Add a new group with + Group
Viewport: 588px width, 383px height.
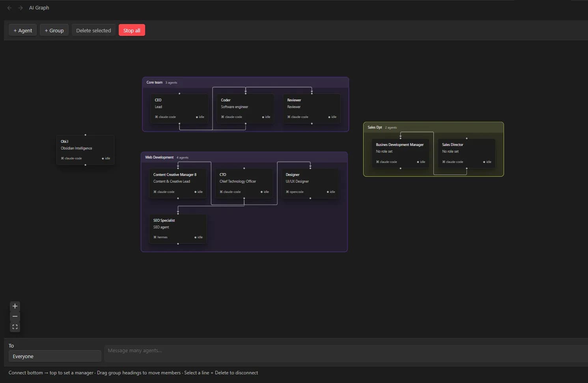tap(54, 30)
